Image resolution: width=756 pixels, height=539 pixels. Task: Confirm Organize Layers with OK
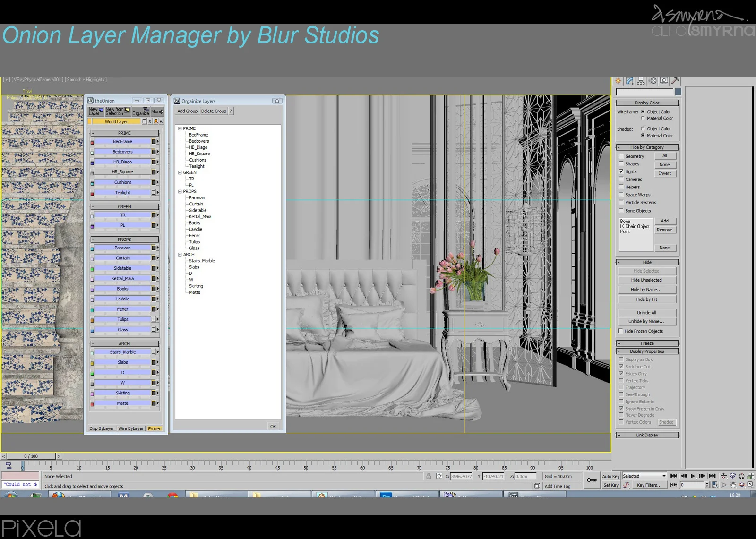coord(273,426)
